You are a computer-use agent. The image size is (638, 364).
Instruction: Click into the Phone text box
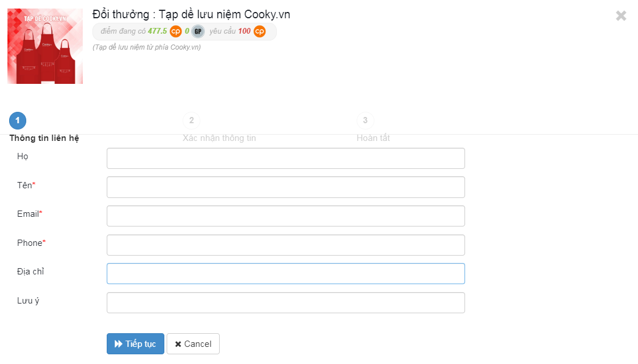point(286,245)
